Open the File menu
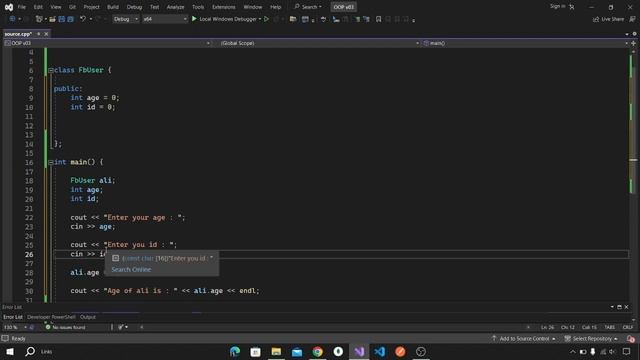 click(22, 7)
